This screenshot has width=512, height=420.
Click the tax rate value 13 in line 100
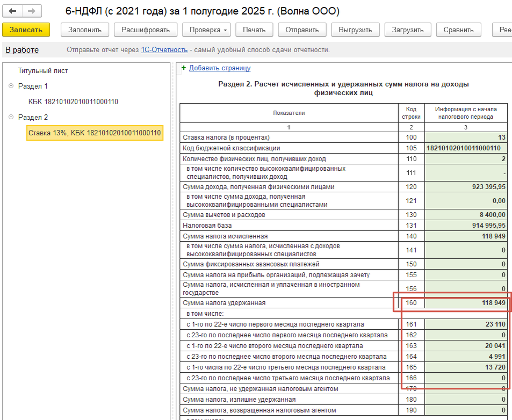466,137
